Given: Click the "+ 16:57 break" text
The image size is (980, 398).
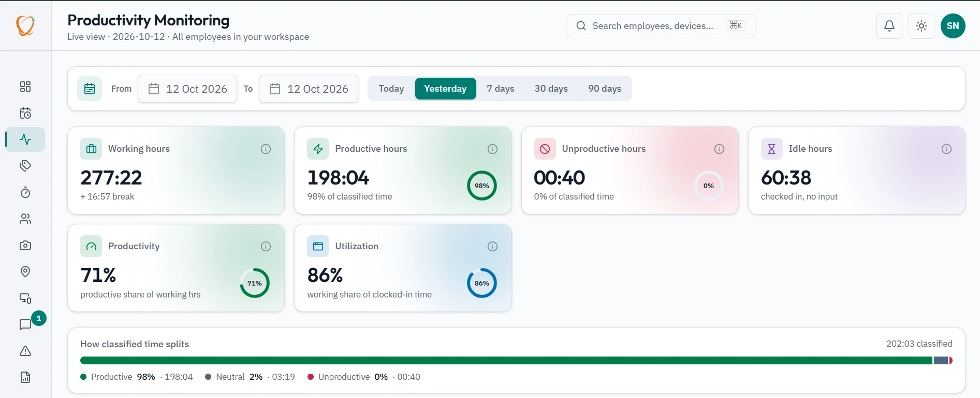Looking at the screenshot, I should click(x=107, y=196).
